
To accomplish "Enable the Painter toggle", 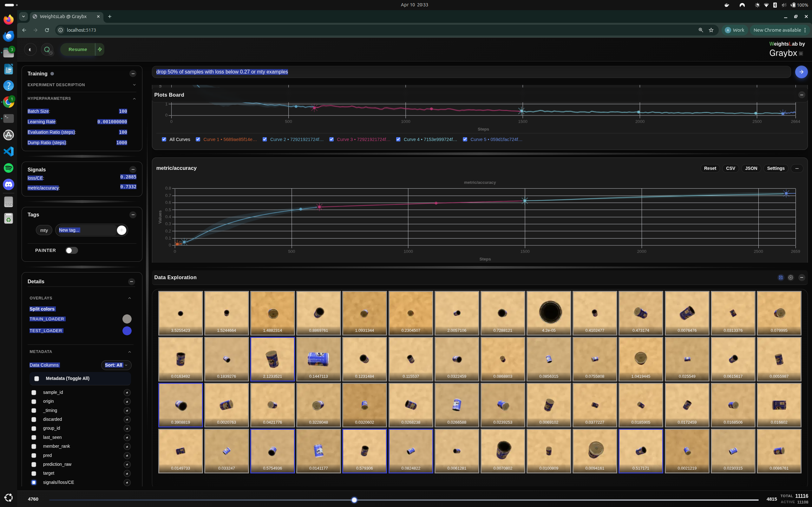I will coord(71,250).
